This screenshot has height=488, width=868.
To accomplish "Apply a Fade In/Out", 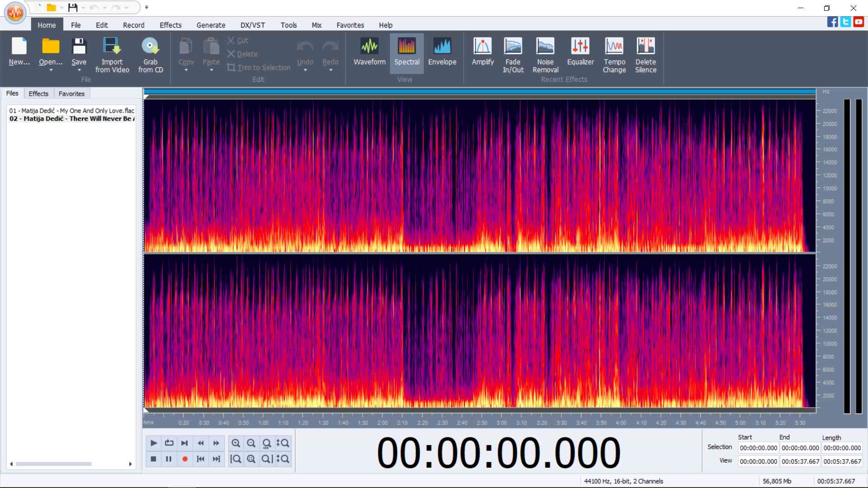I will pos(513,53).
